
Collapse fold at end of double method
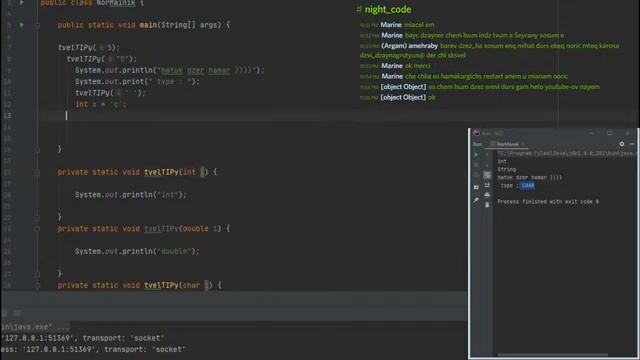(x=37, y=274)
